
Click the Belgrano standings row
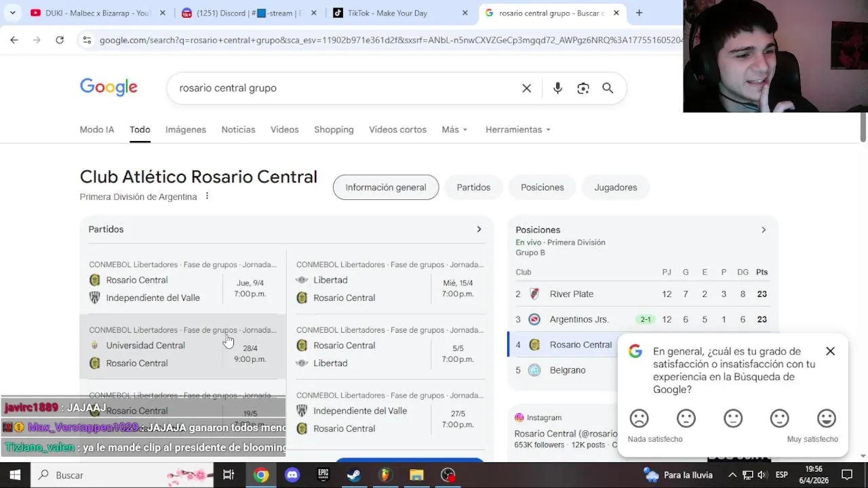[x=563, y=370]
